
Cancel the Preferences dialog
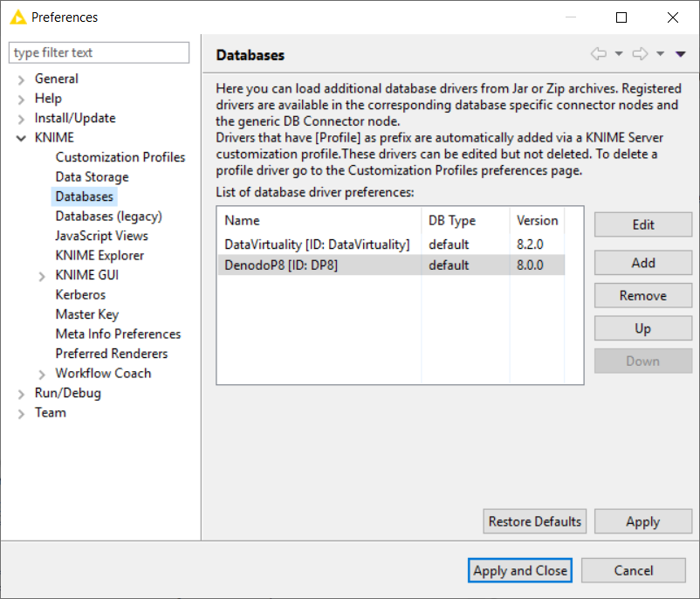(634, 570)
